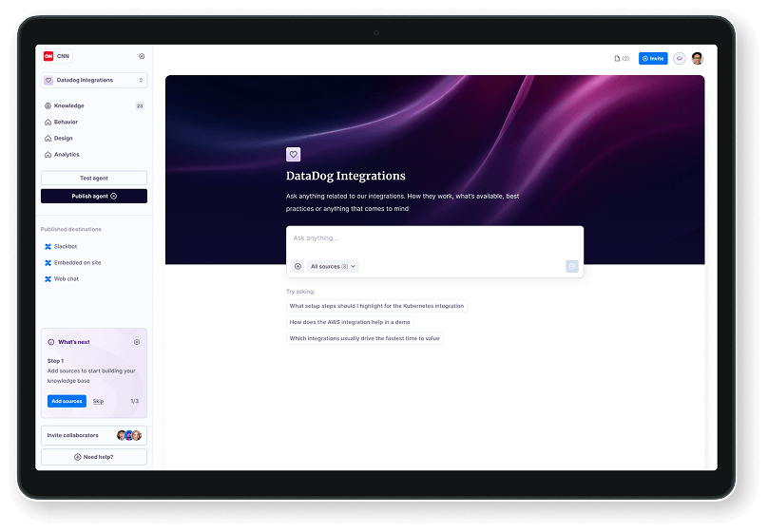Viewport: 768px width, 532px height.
Task: Click the round purple icon next to Invite
Action: point(680,58)
